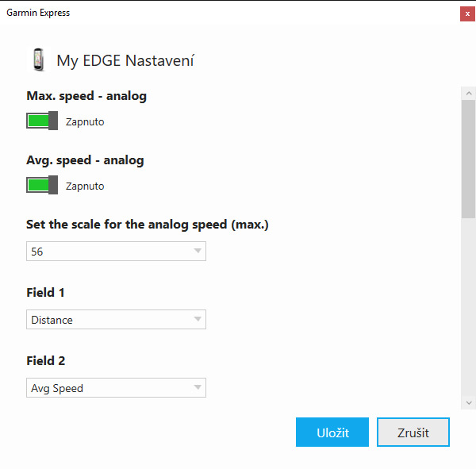The height and width of the screenshot is (469, 476).
Task: Click Zapnuto label next to Avg. speed toggle
Action: pyautogui.click(x=85, y=186)
